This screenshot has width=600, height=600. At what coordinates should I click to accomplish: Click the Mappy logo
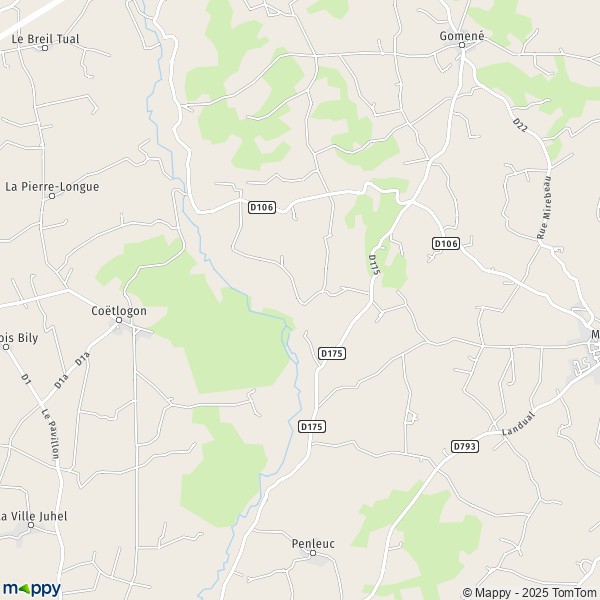click(x=31, y=588)
